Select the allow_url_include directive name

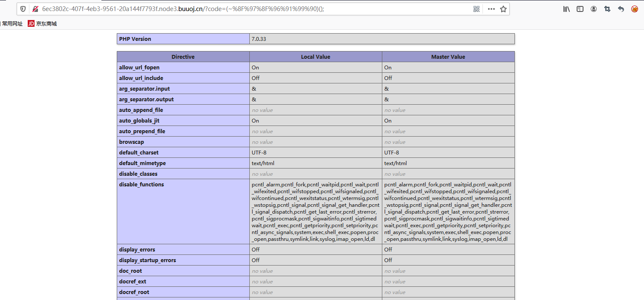point(141,78)
